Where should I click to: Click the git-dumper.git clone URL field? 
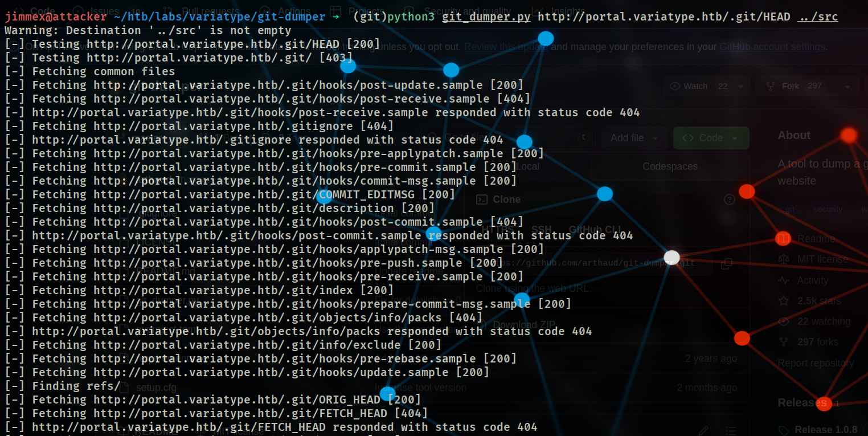[594, 263]
